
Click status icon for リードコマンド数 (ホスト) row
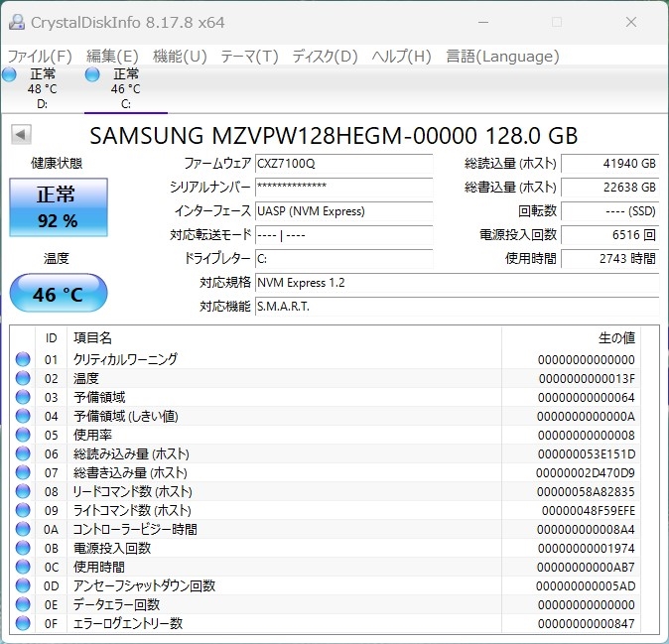tap(23, 491)
